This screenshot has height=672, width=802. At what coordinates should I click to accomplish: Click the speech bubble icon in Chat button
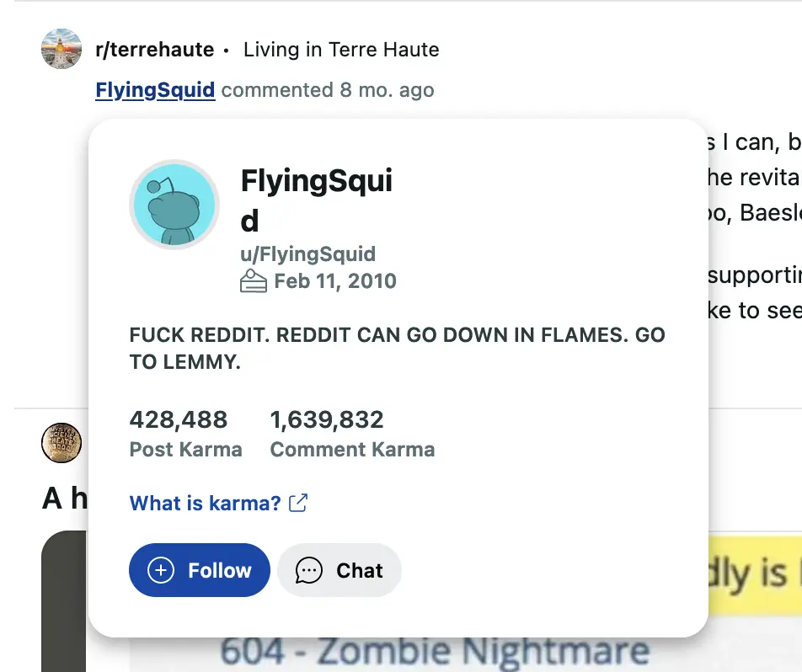click(x=309, y=570)
